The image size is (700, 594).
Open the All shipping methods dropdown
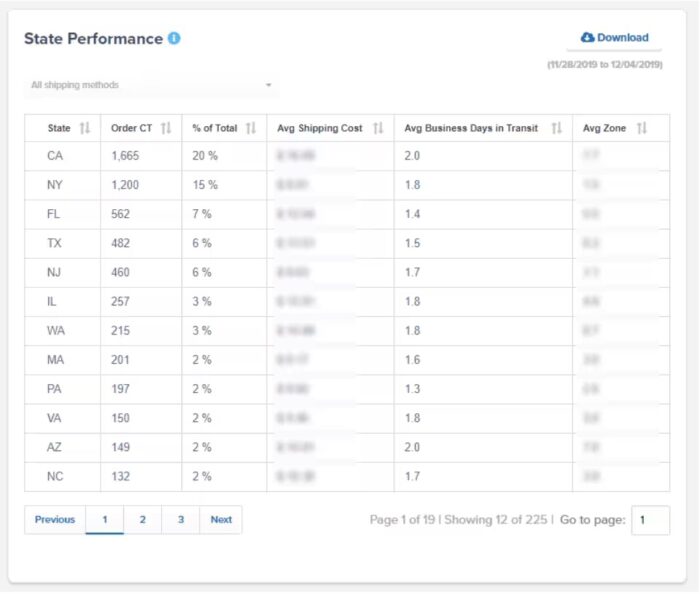pyautogui.click(x=150, y=85)
